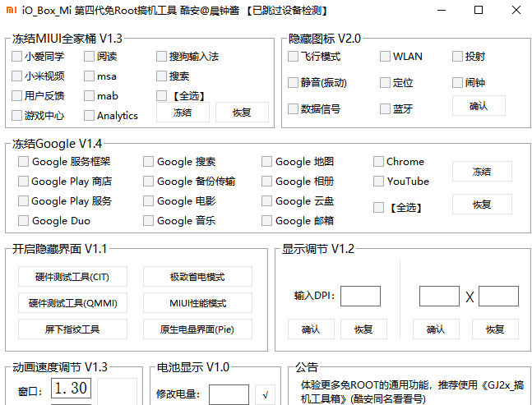Image resolution: width=532 pixels, height=405 pixels.
Task: Check Google 搜索 option
Action: tap(148, 161)
